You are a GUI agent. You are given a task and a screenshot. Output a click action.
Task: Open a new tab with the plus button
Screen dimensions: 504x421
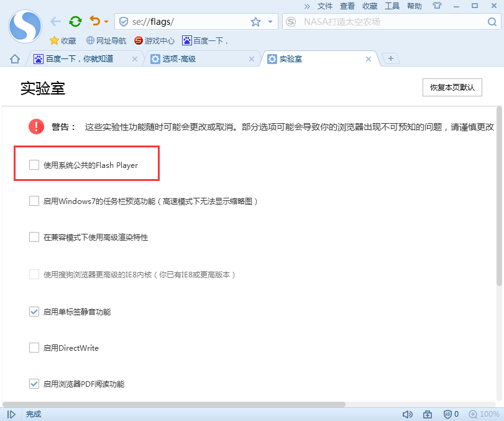point(390,58)
